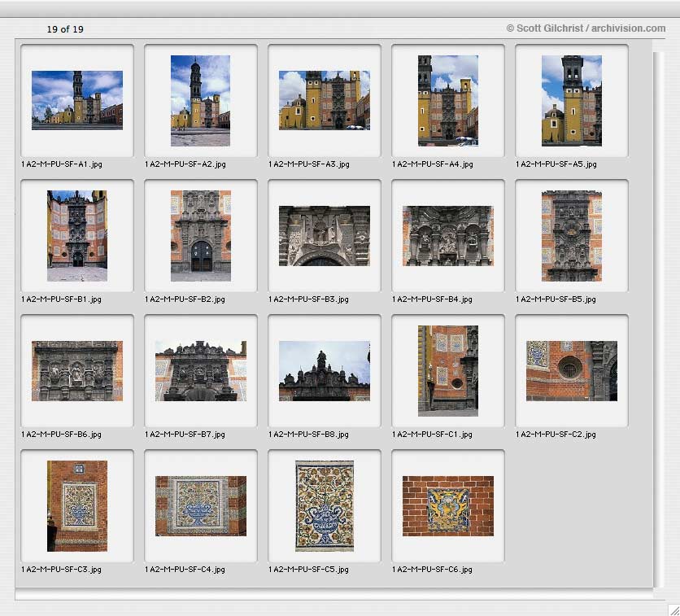Select the caption 1A2-M-PU-SF-A5.jpg
The height and width of the screenshot is (616, 680).
[x=556, y=164]
